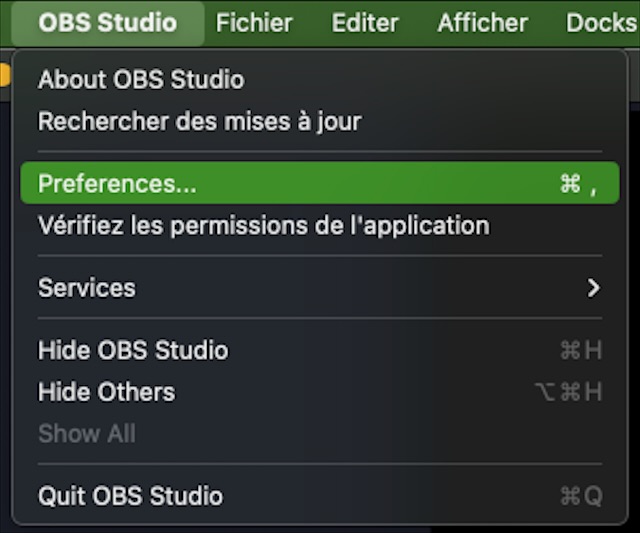The height and width of the screenshot is (533, 640).
Task: Select About OBS Studio
Action: [141, 79]
